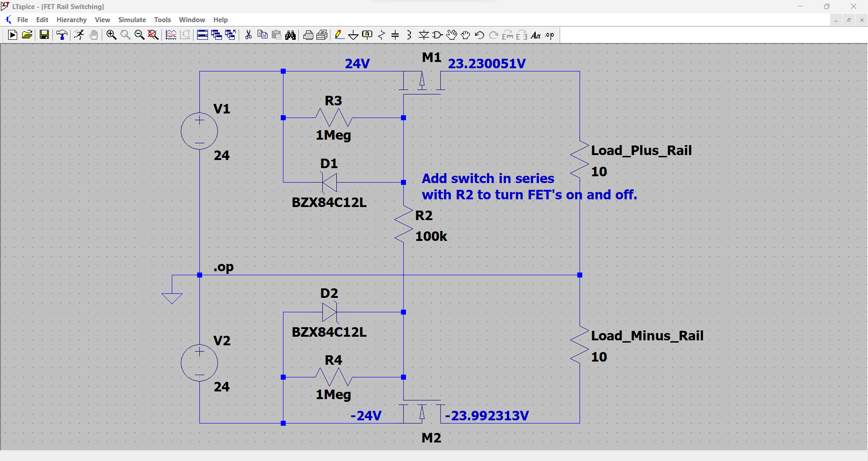Click the M1 MOSFET label
The height and width of the screenshot is (461, 868).
[x=432, y=57]
